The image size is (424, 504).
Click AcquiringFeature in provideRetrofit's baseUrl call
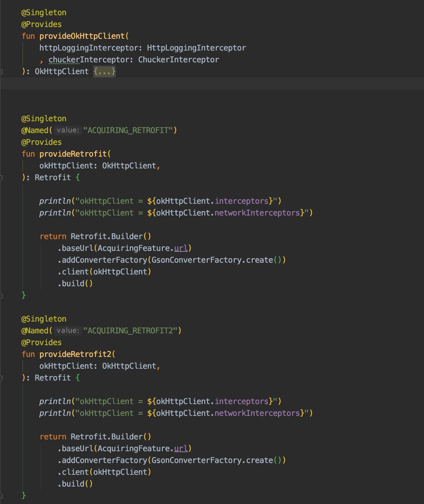click(x=134, y=248)
